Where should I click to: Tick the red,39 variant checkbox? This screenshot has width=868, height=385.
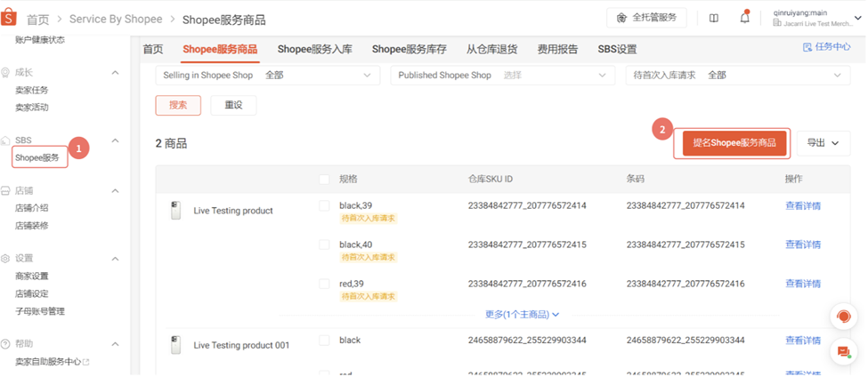click(x=325, y=283)
